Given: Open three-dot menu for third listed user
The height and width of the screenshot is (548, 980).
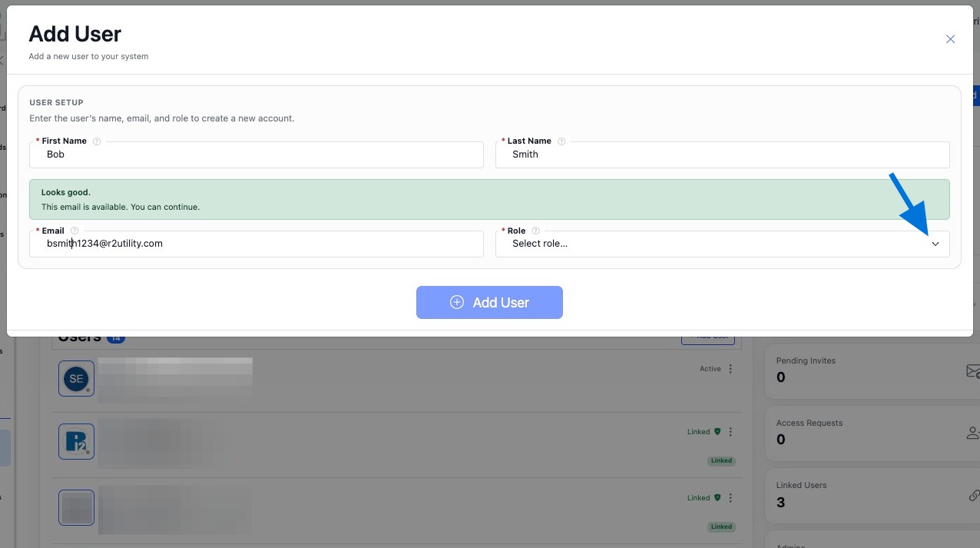Looking at the screenshot, I should pos(730,498).
